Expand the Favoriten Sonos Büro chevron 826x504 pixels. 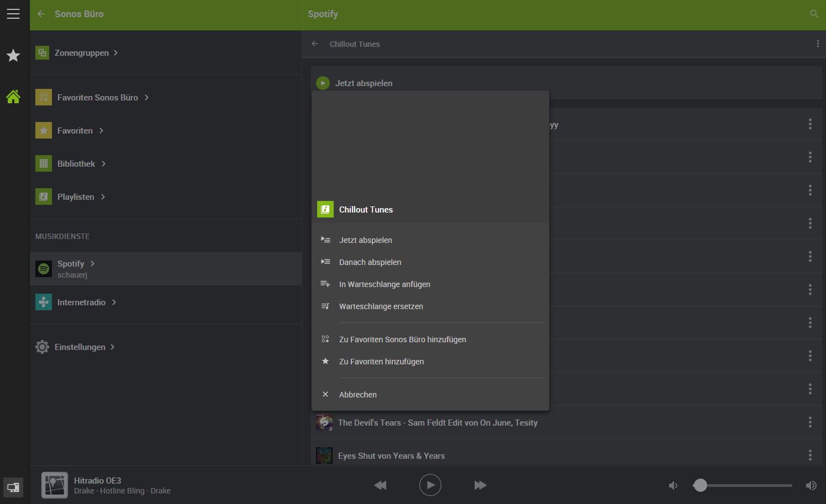[146, 97]
